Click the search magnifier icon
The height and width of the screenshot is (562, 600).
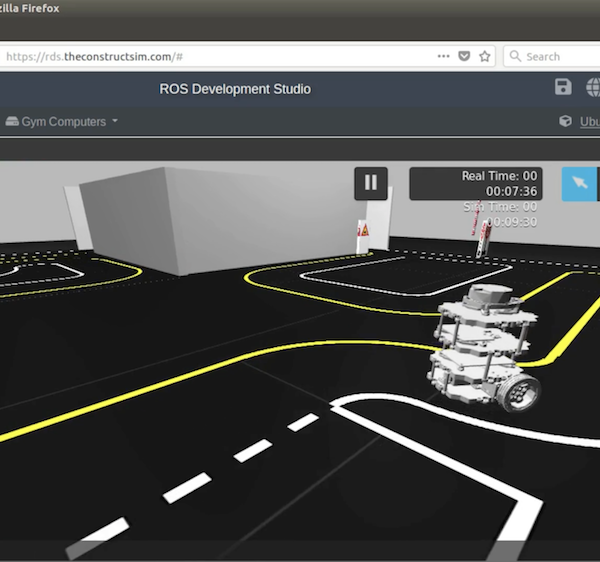pyautogui.click(x=515, y=56)
